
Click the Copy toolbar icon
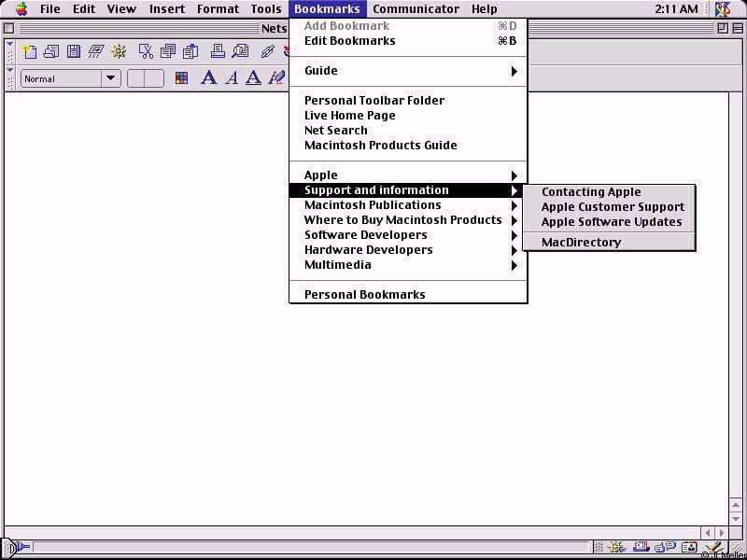(x=168, y=51)
